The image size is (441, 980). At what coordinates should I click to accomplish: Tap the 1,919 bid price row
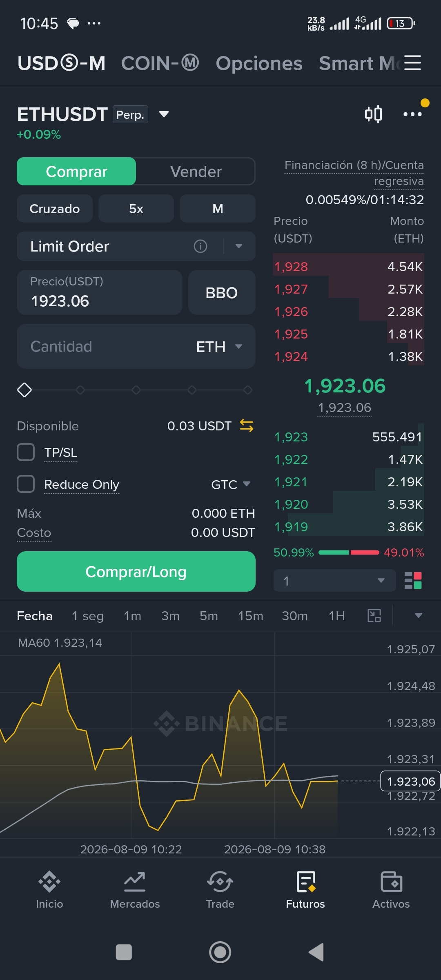point(349,527)
